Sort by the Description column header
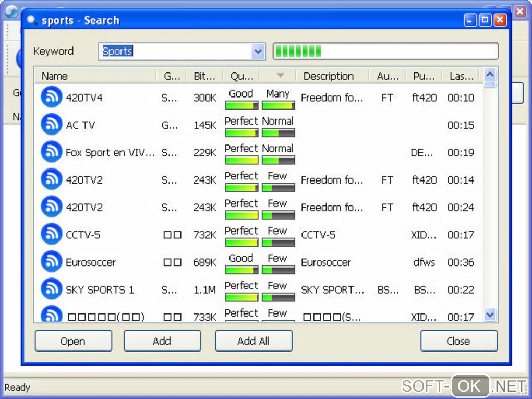 333,76
